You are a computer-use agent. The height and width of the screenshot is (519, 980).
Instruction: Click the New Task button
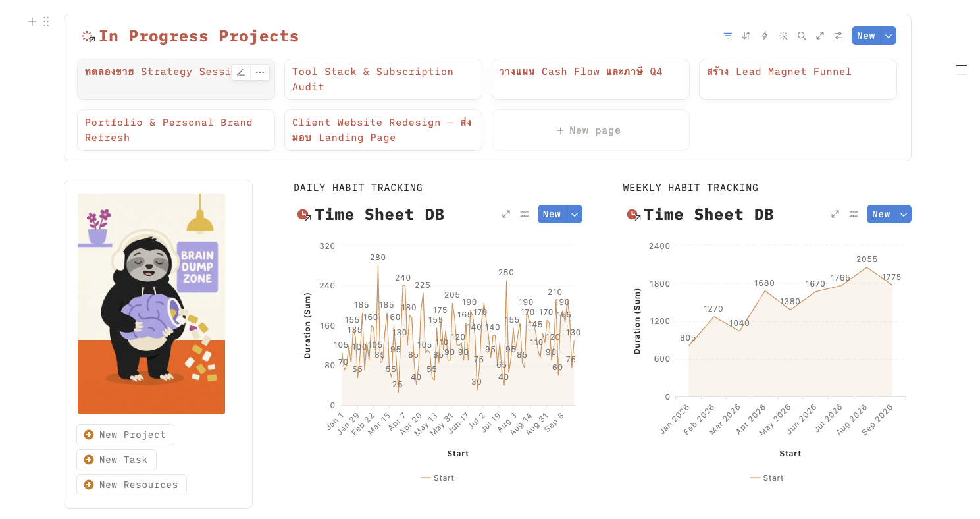pos(116,460)
